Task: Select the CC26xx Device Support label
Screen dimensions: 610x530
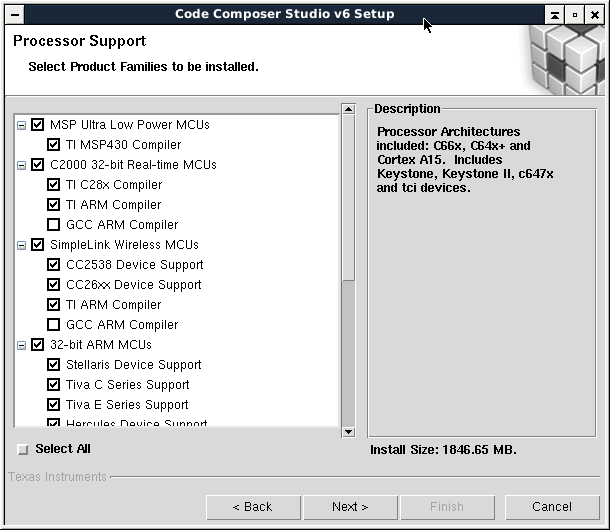Action: [x=133, y=285]
